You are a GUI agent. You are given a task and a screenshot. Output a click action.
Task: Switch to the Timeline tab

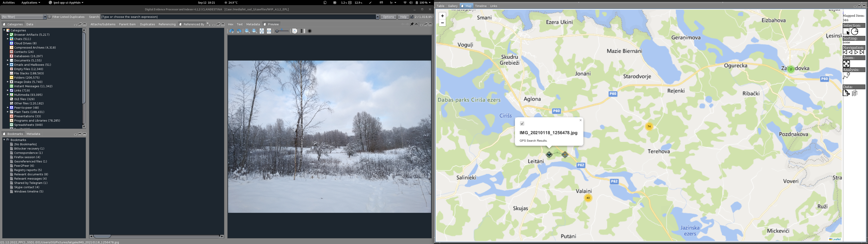click(x=481, y=6)
